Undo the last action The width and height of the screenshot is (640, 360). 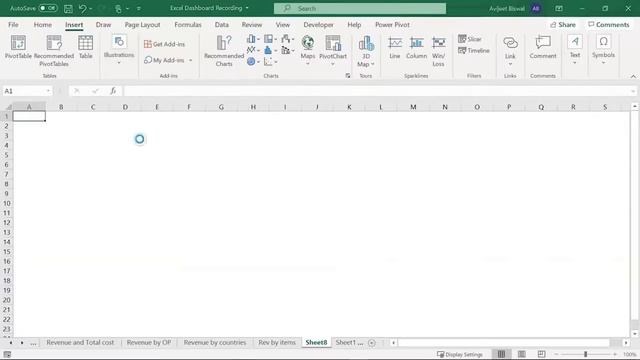pos(82,8)
